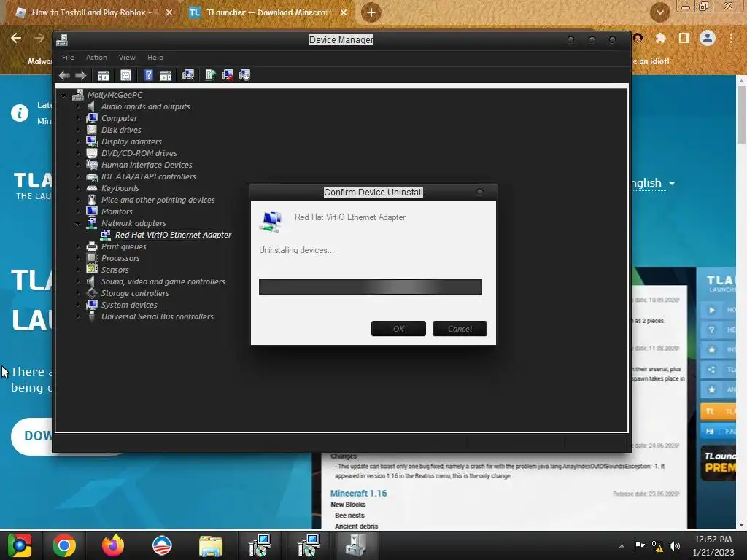Click the MollyMcGeePC computer root icon
This screenshot has width=747, height=560.
[77, 95]
